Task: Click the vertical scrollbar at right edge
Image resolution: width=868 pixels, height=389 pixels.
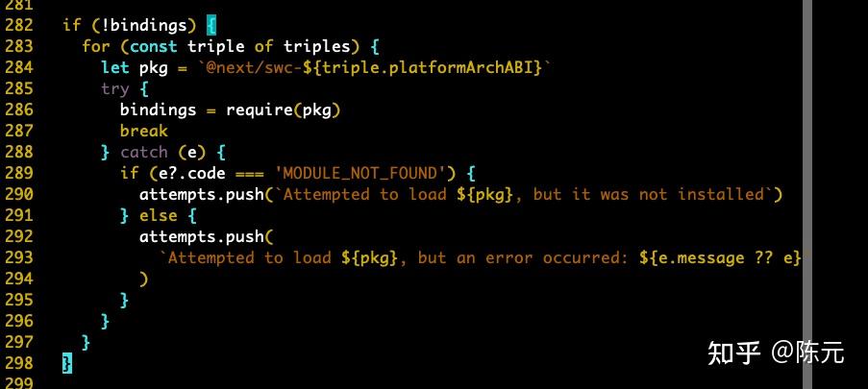Action: point(807,194)
